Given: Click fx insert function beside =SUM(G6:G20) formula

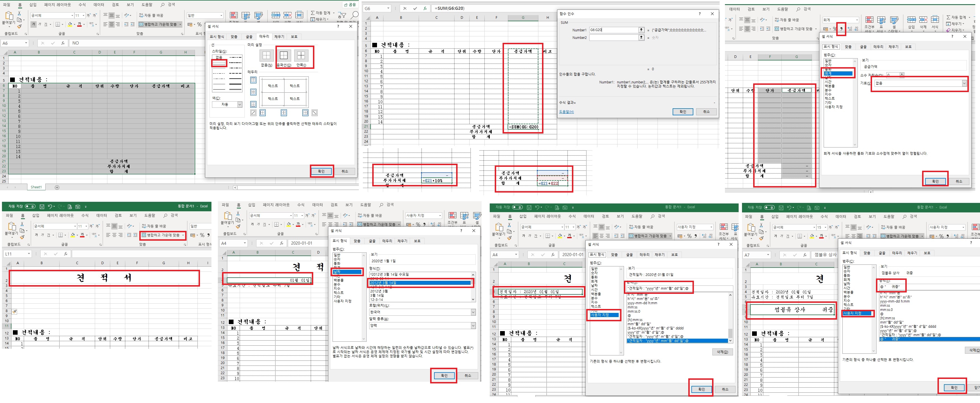Looking at the screenshot, I should coord(425,8).
